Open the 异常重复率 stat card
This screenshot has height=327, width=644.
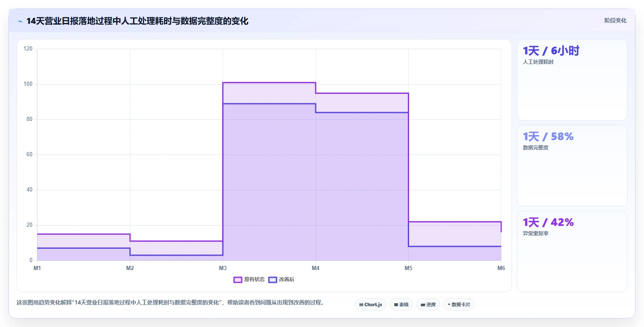tap(572, 251)
